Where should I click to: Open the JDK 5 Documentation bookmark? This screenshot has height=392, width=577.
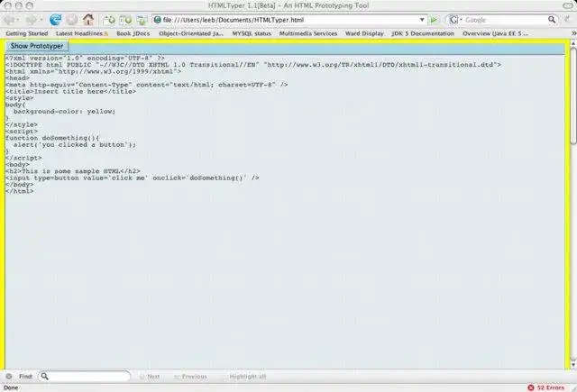423,33
